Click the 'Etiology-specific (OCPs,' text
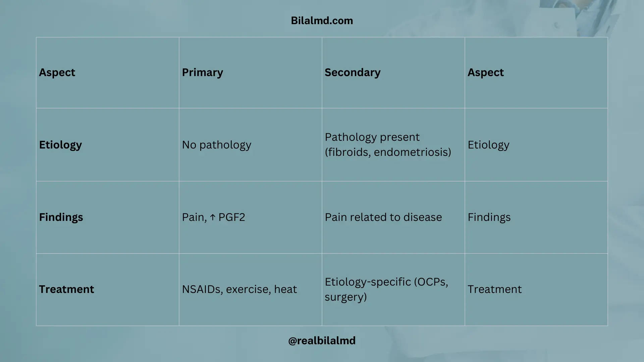 (386, 282)
